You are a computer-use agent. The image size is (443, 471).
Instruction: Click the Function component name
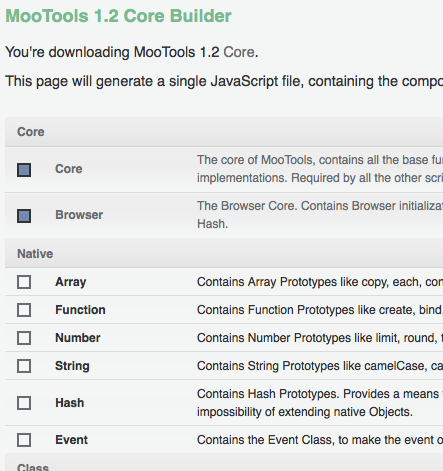[80, 310]
